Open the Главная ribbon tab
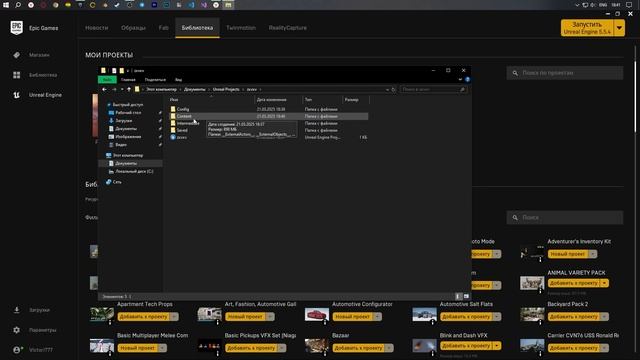The height and width of the screenshot is (360, 640). click(128, 80)
